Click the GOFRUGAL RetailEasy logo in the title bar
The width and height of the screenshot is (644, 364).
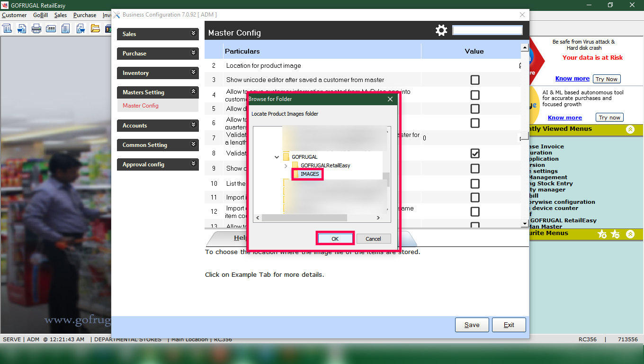pyautogui.click(x=4, y=5)
